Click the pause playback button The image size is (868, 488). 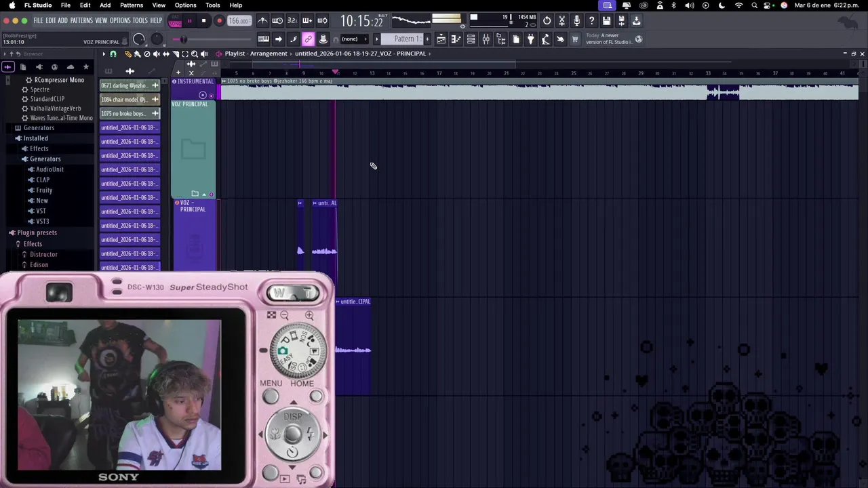tap(190, 21)
